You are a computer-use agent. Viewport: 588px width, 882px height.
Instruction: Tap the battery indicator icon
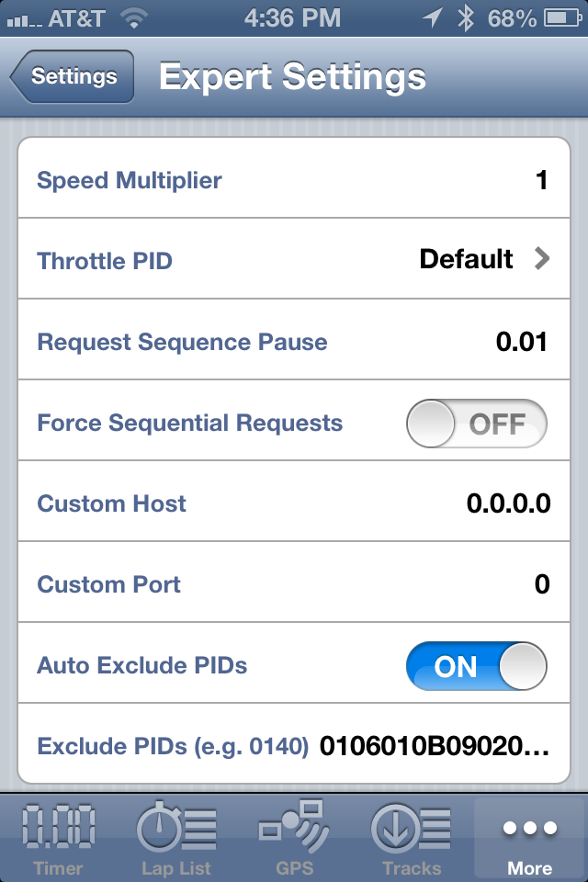pos(562,18)
